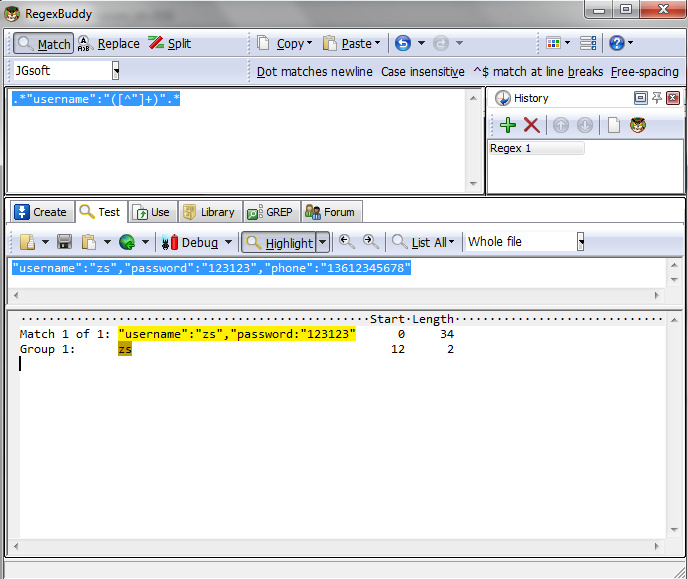Open the Library tab
688x579 pixels.
(x=210, y=212)
